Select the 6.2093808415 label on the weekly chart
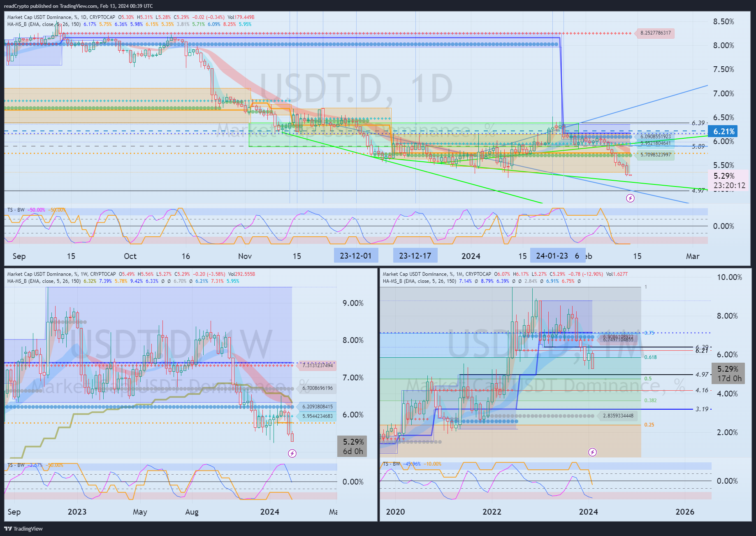This screenshot has width=756, height=536. (x=317, y=407)
